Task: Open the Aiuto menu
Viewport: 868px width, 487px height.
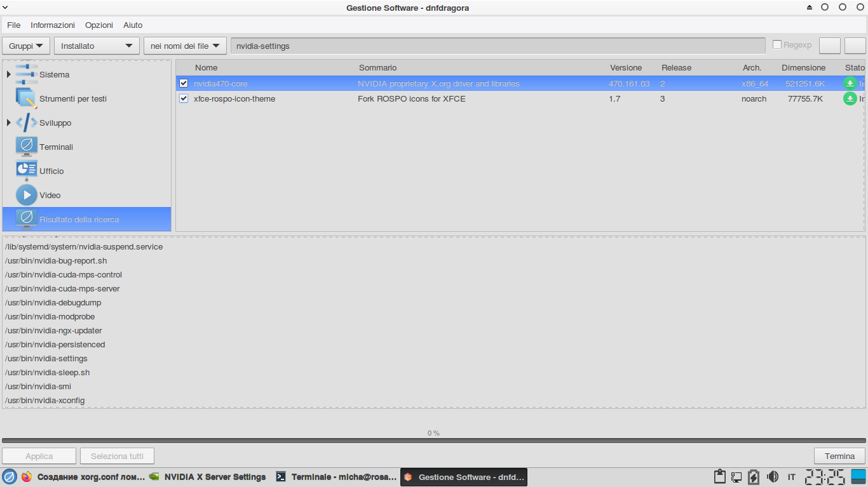Action: click(133, 25)
